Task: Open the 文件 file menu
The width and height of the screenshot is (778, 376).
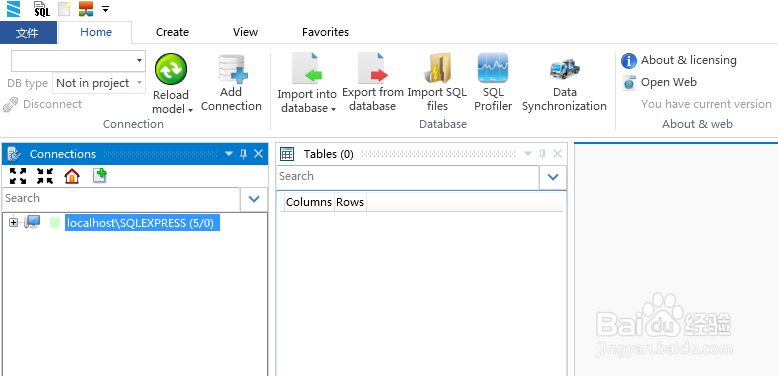Action: click(x=28, y=33)
